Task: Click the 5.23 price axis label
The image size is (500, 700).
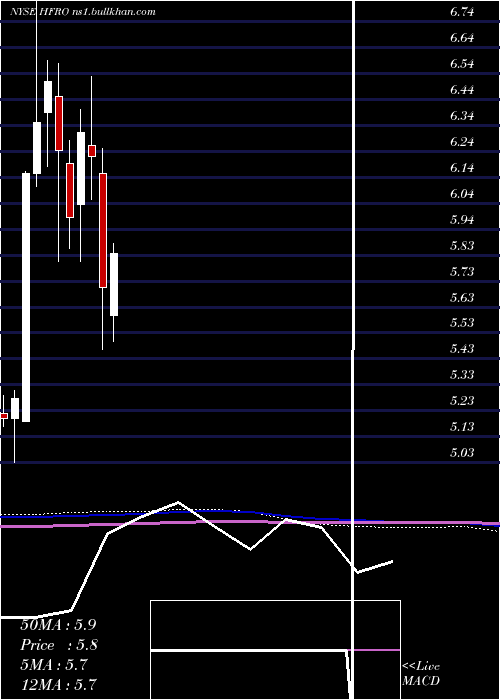Action: [461, 400]
